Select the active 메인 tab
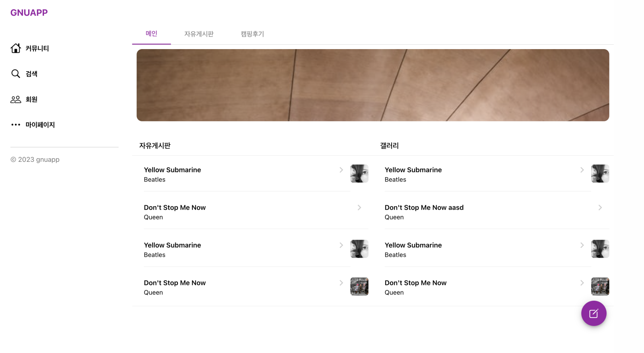This screenshot has height=353, width=644. pyautogui.click(x=151, y=33)
